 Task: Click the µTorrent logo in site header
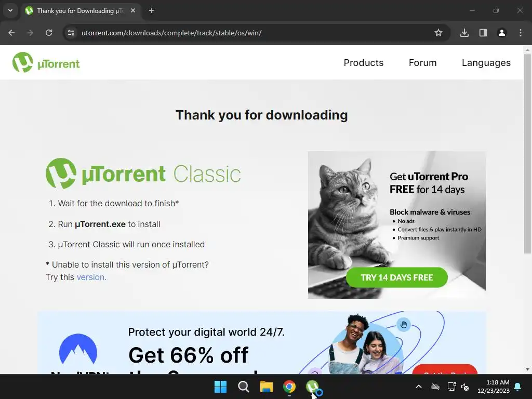46,62
